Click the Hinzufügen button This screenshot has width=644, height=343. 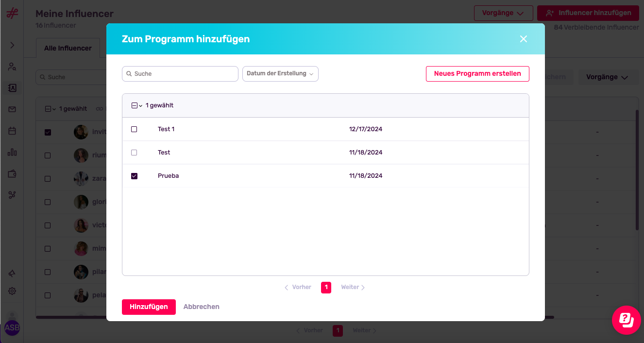pyautogui.click(x=149, y=307)
